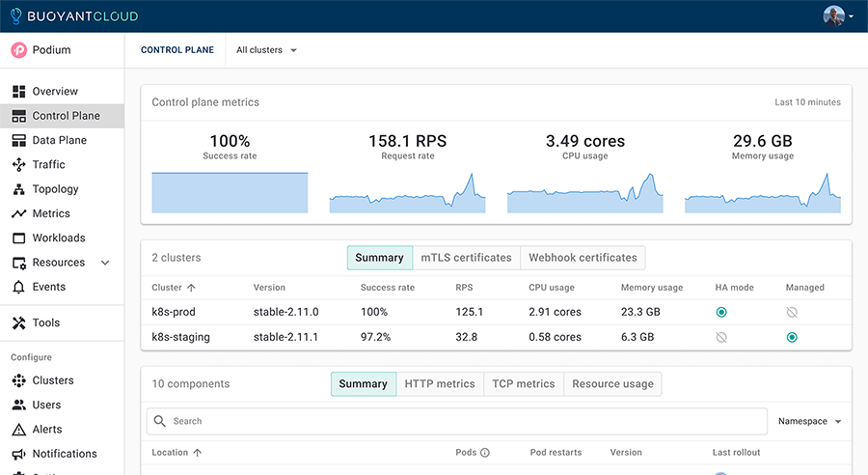Click the Topology icon in sidebar
The image size is (868, 475).
click(x=18, y=189)
